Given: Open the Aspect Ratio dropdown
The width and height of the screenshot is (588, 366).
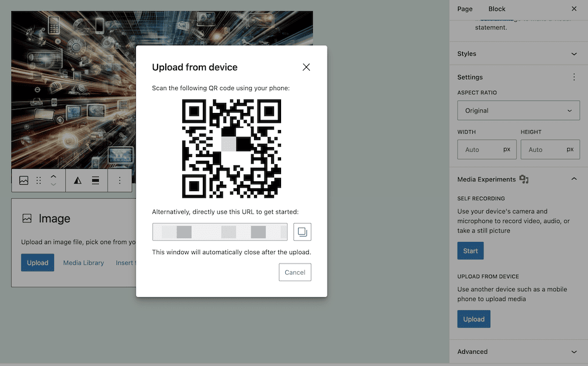Looking at the screenshot, I should click(x=518, y=110).
